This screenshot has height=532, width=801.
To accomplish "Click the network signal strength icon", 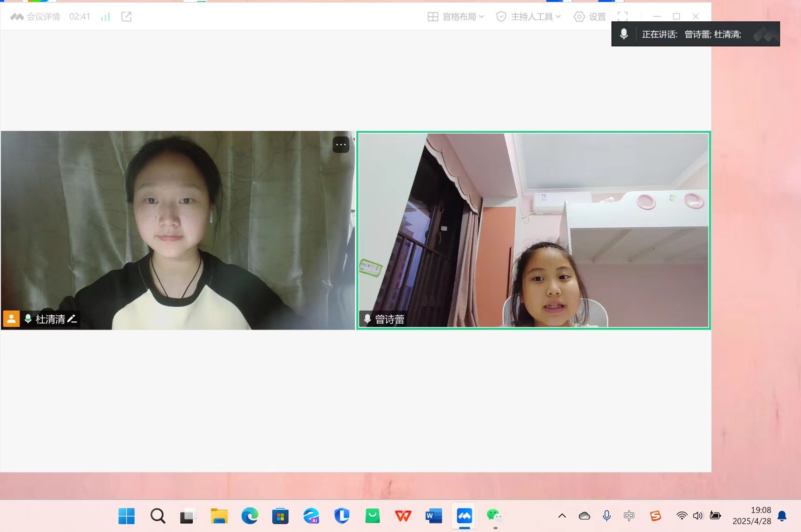I will coord(105,17).
